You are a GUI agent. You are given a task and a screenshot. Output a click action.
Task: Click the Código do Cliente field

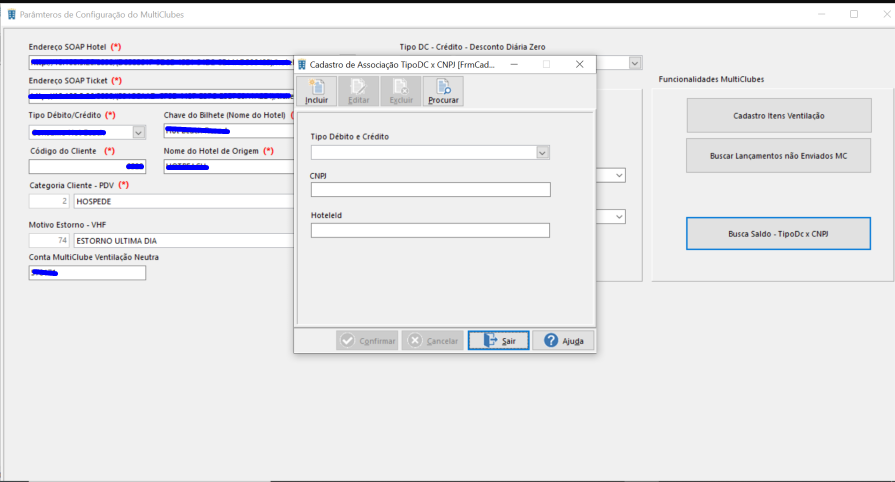click(87, 166)
